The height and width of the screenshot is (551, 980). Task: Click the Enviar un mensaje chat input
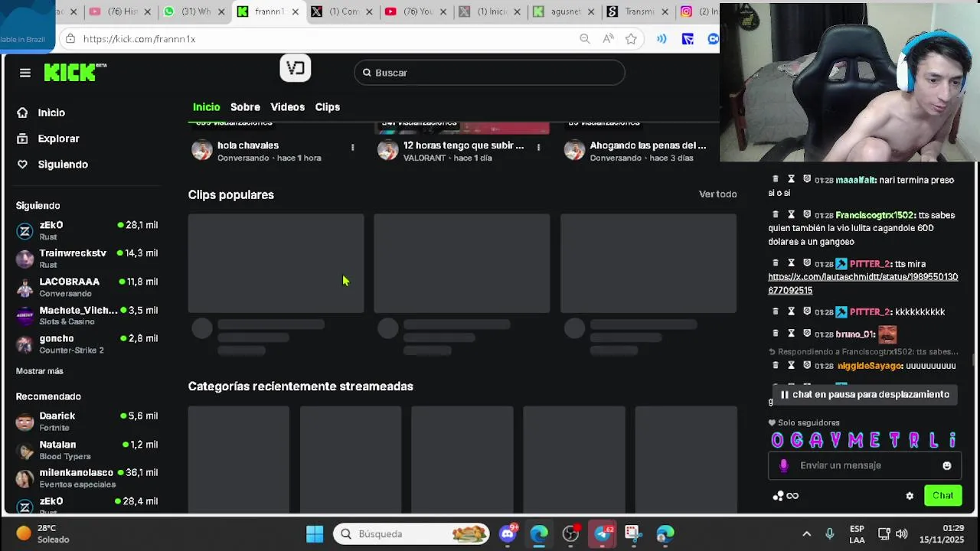[865, 465]
